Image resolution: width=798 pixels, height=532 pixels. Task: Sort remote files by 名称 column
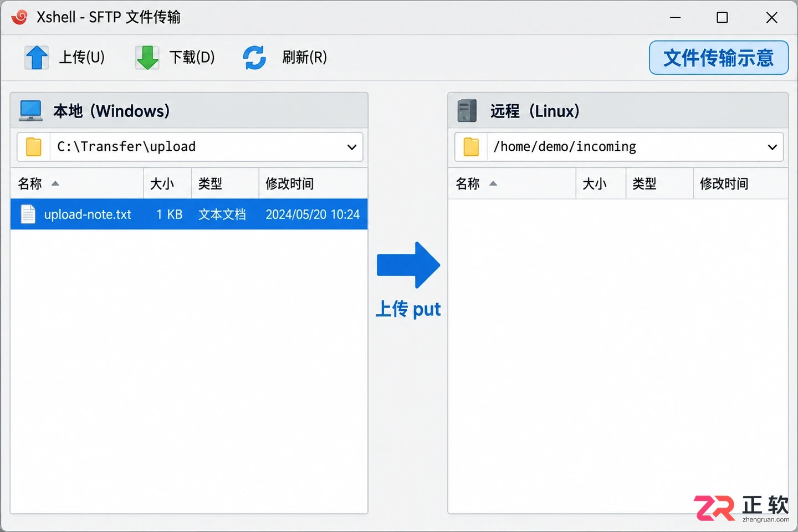click(512, 183)
